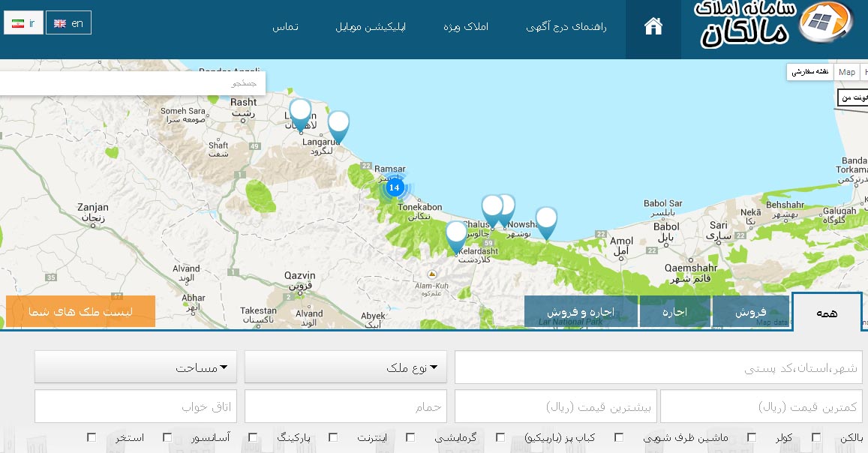Toggle the استخر (pool) checkbox

[92, 437]
